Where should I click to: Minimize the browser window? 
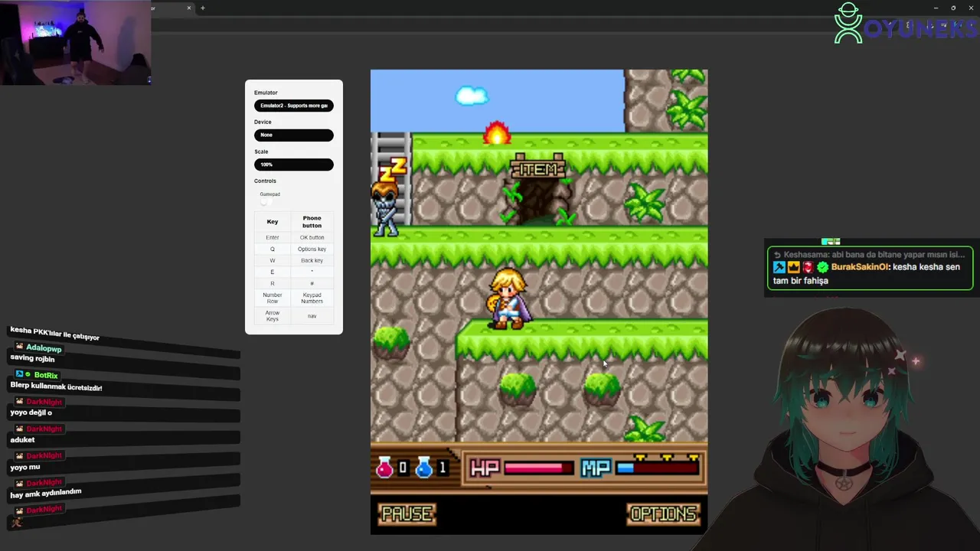tap(936, 8)
